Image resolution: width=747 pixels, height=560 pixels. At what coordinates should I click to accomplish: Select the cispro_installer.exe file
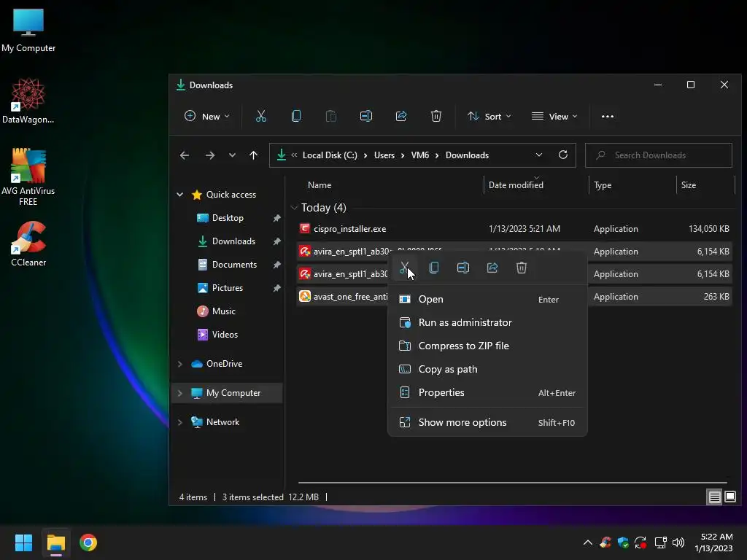514,228
